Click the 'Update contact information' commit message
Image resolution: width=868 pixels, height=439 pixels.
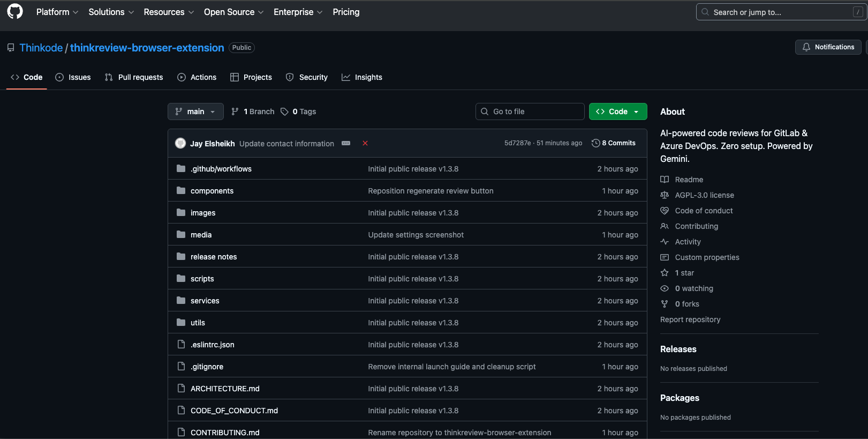click(286, 144)
